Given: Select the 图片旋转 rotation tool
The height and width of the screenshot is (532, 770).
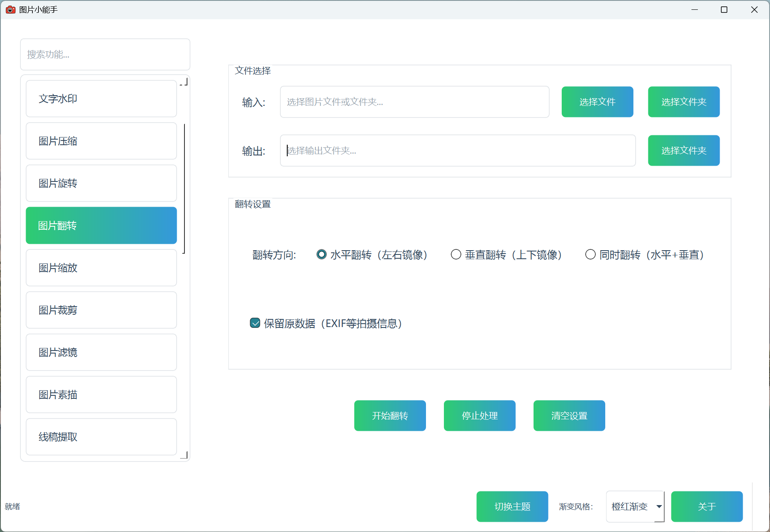Looking at the screenshot, I should [101, 183].
